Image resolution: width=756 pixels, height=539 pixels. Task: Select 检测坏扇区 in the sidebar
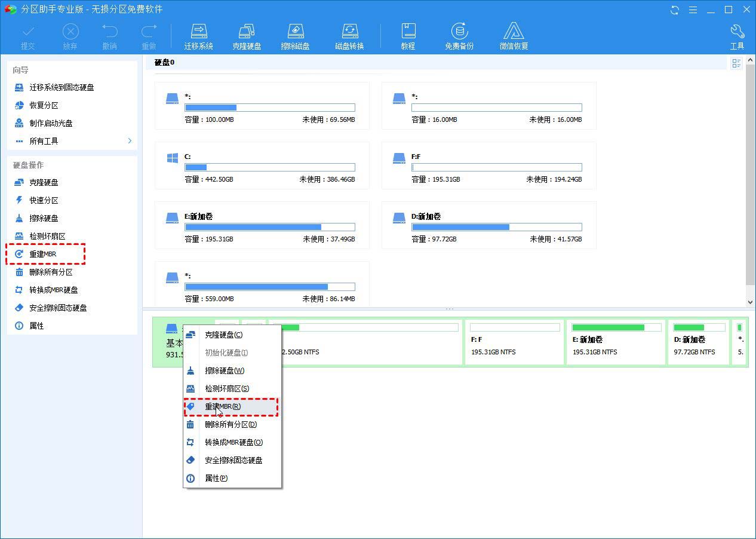47,236
